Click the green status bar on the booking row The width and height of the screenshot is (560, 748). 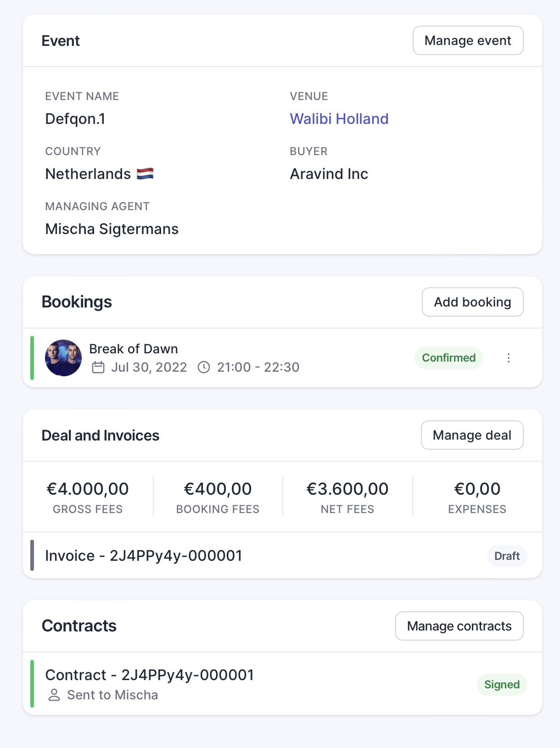pos(32,358)
